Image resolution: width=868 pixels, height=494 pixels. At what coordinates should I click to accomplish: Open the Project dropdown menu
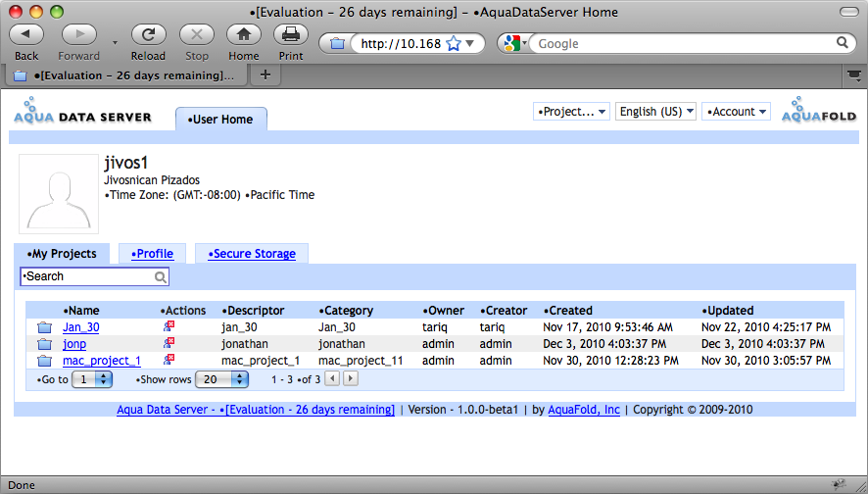point(571,112)
